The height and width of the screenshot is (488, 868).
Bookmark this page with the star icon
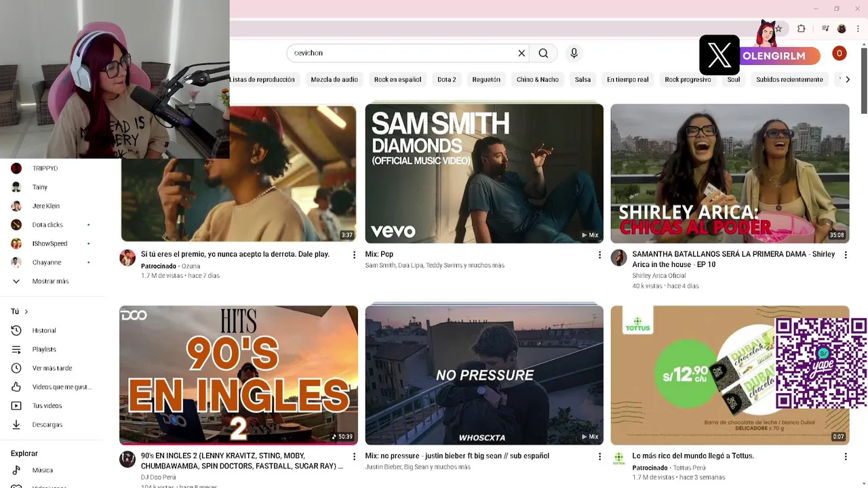[x=778, y=28]
